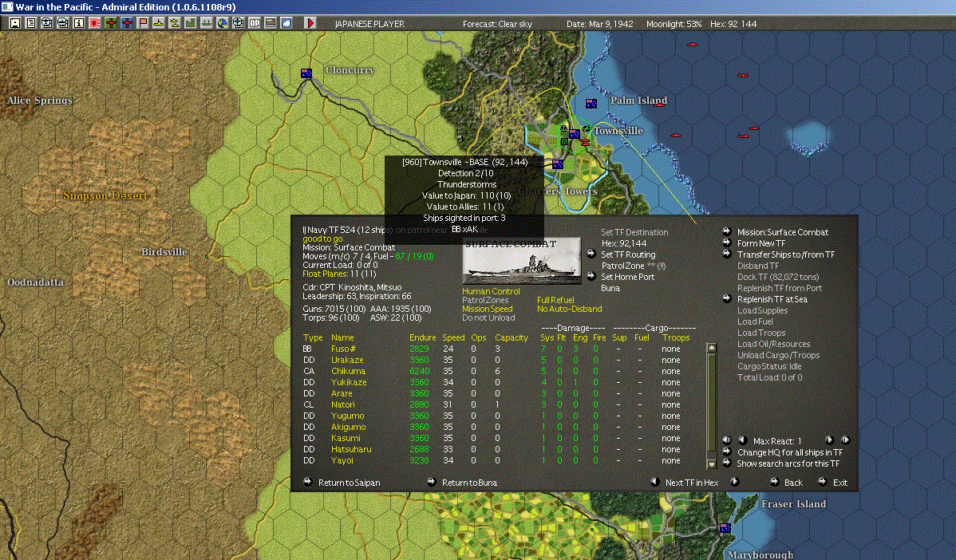Select destroyer Urakaze in ship list

(x=347, y=360)
